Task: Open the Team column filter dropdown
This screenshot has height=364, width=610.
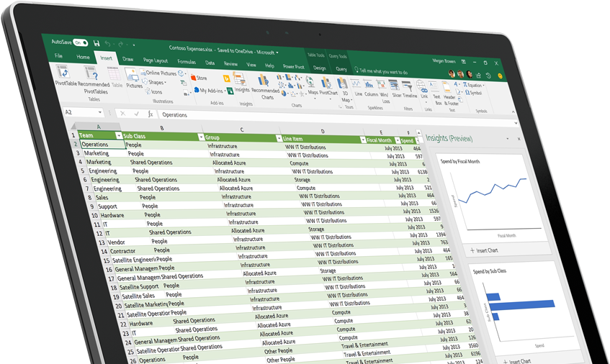Action: (x=117, y=136)
